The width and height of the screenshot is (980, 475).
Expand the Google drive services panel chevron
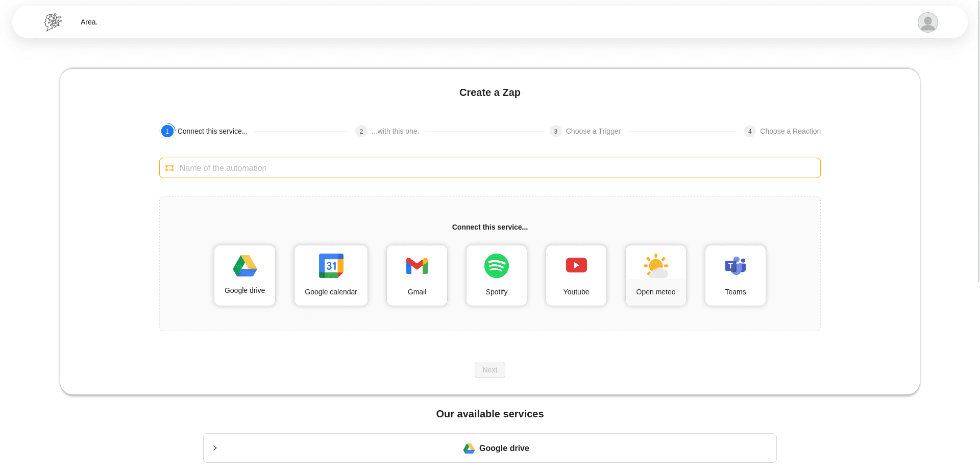click(215, 448)
